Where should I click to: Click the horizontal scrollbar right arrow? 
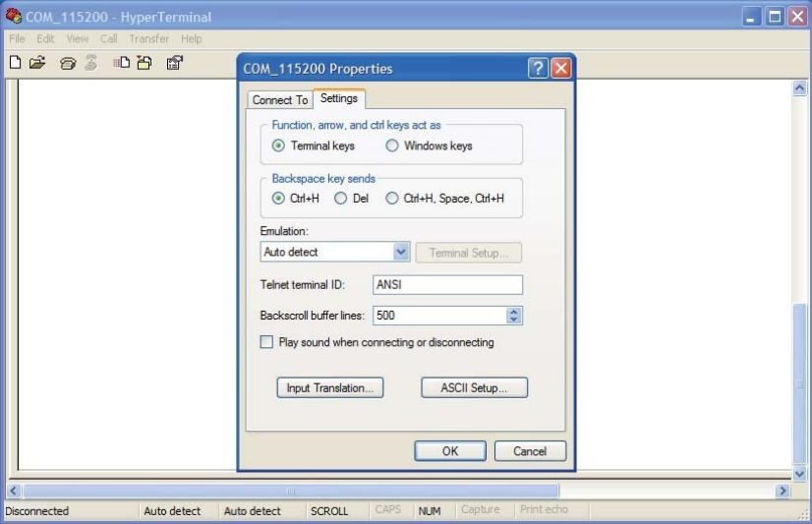[x=783, y=491]
